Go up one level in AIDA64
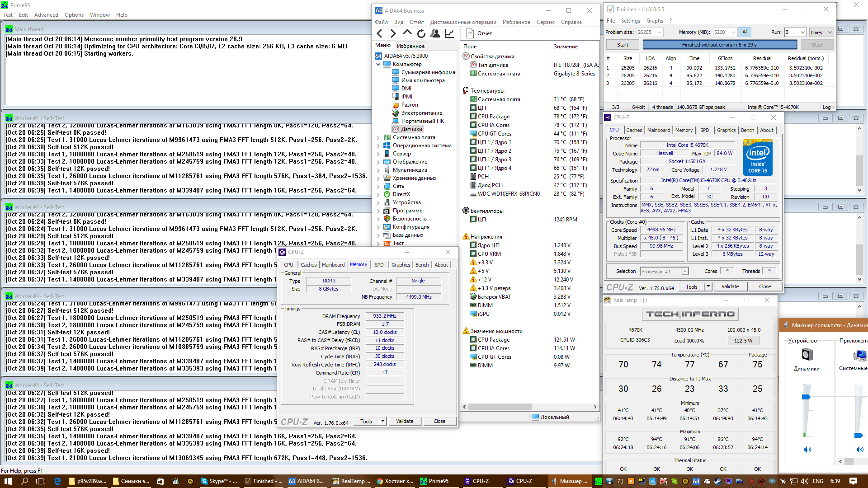Image resolution: width=868 pixels, height=488 pixels. click(x=407, y=33)
